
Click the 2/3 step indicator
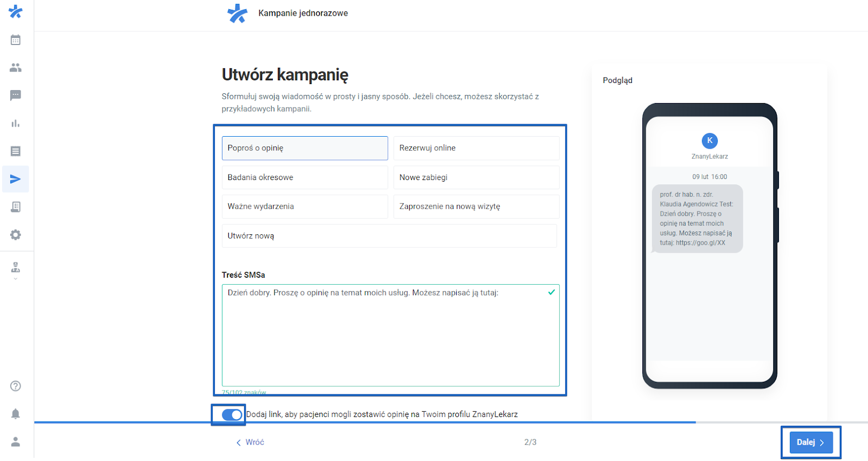click(x=531, y=443)
